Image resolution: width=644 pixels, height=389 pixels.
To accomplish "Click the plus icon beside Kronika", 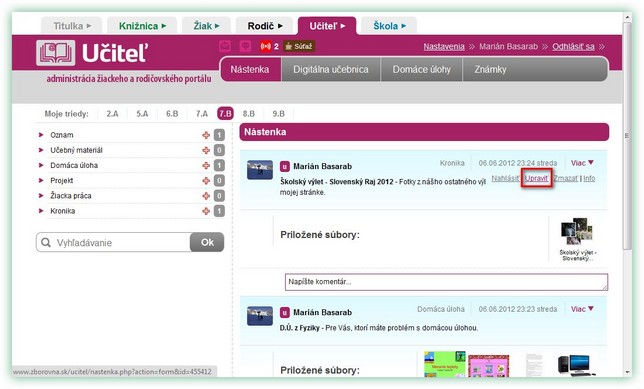I will (206, 211).
